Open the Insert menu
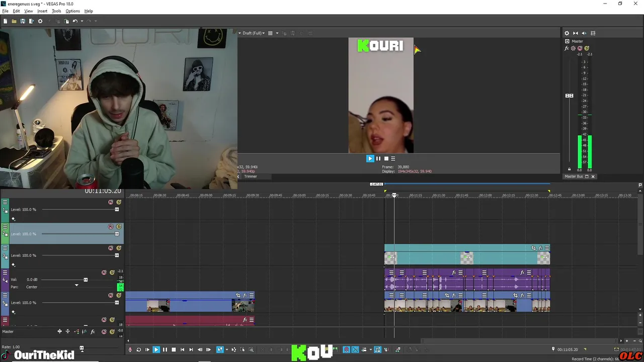The image size is (644, 362). [42, 11]
